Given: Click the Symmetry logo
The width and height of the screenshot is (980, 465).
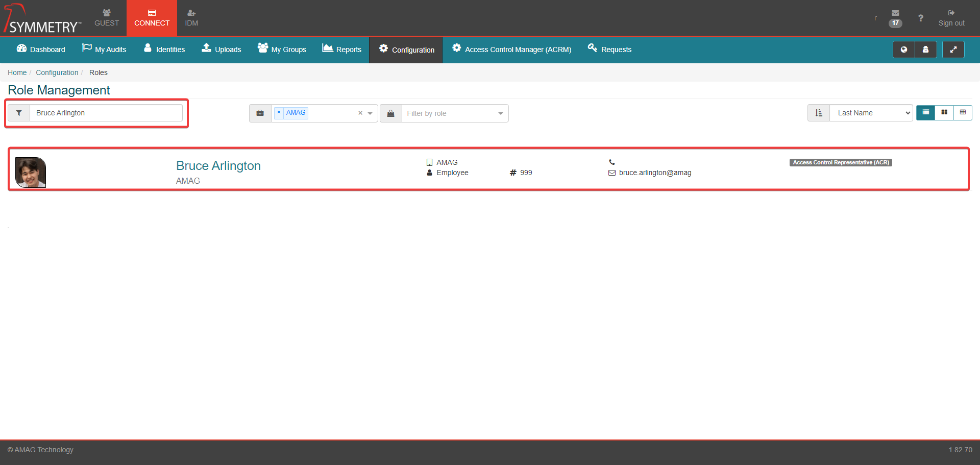Looking at the screenshot, I should tap(42, 19).
